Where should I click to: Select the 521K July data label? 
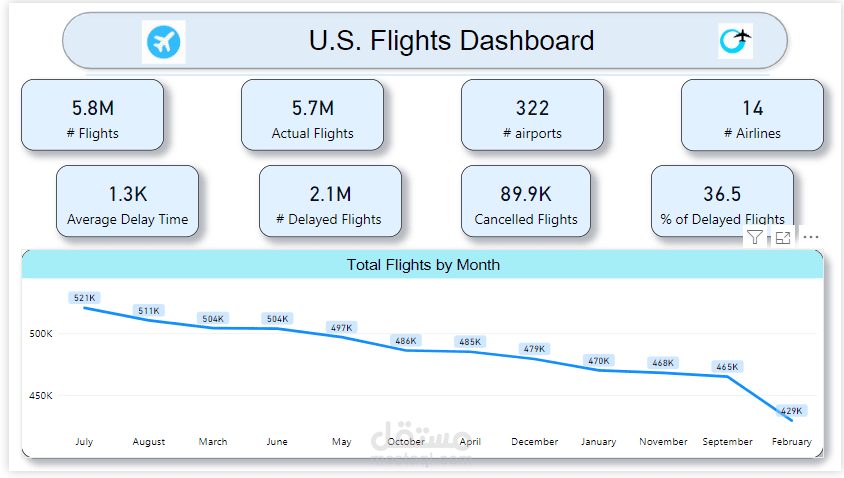(85, 298)
